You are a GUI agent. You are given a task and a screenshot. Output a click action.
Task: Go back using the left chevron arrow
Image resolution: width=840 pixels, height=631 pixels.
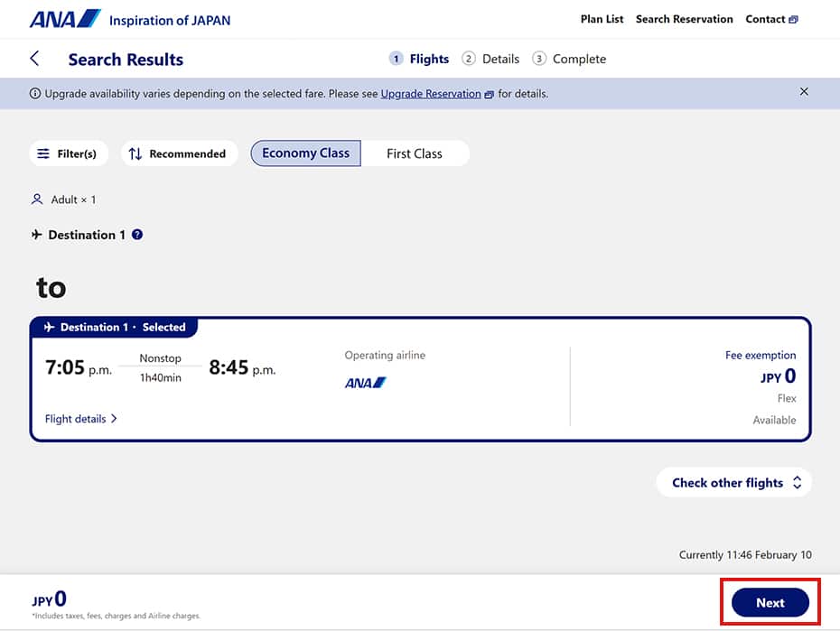coord(35,59)
